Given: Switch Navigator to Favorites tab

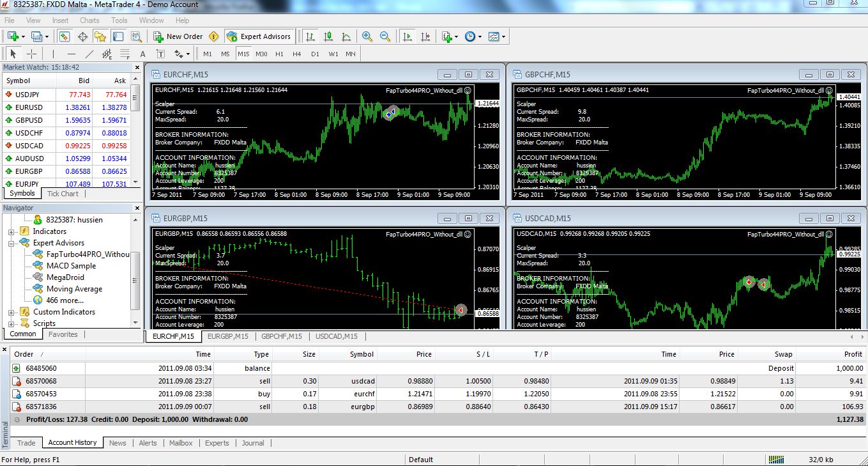Looking at the screenshot, I should (63, 334).
